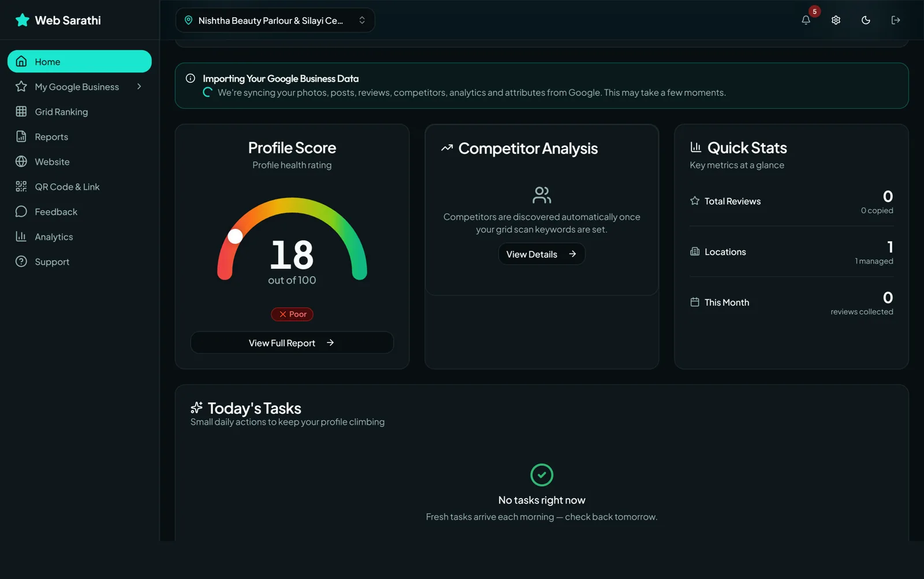Click 'No tasks right now' message
The image size is (924, 579).
coord(542,500)
